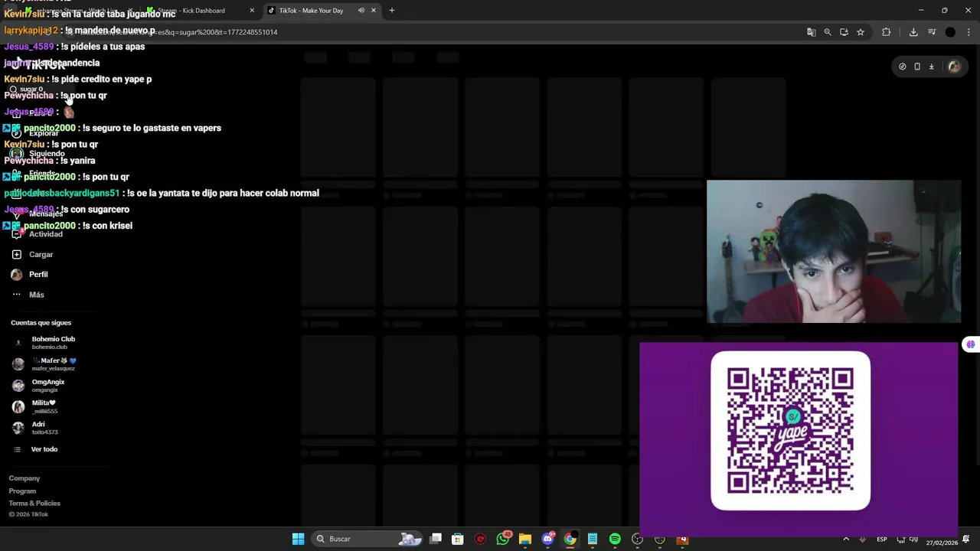
Task: Open the Notepad-style taskbar icon
Action: (593, 539)
